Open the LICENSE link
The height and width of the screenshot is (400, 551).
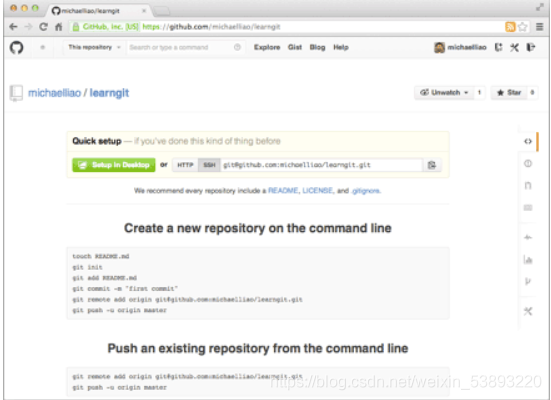click(x=317, y=191)
